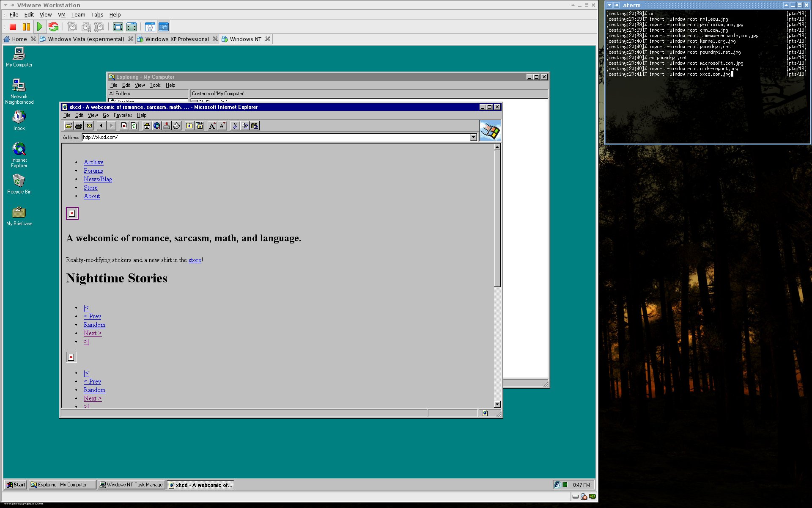Select the Network Neighborhood desktop icon

[x=19, y=91]
